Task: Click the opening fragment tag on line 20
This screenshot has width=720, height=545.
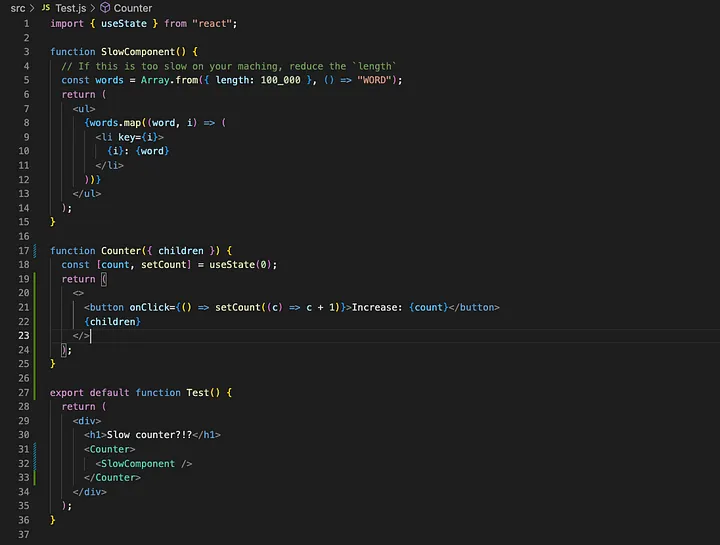Action: click(x=78, y=293)
